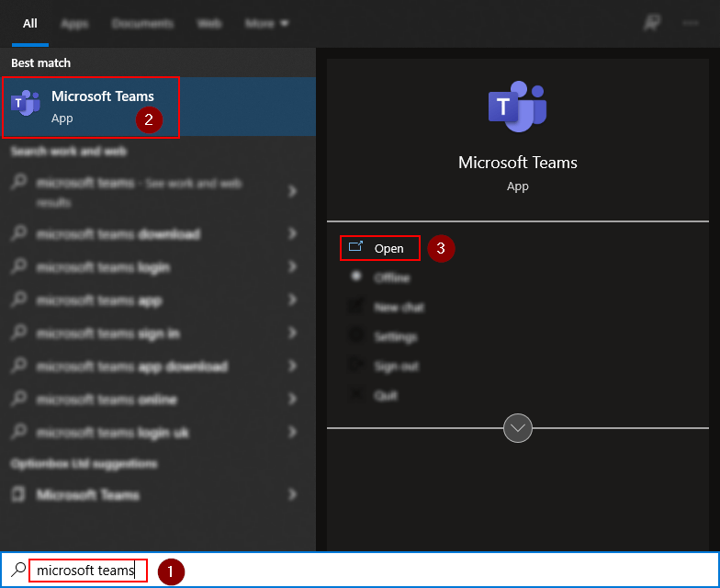This screenshot has height=588, width=720.
Task: Expand arrow for 'microsoft teams login'
Action: coord(292,266)
